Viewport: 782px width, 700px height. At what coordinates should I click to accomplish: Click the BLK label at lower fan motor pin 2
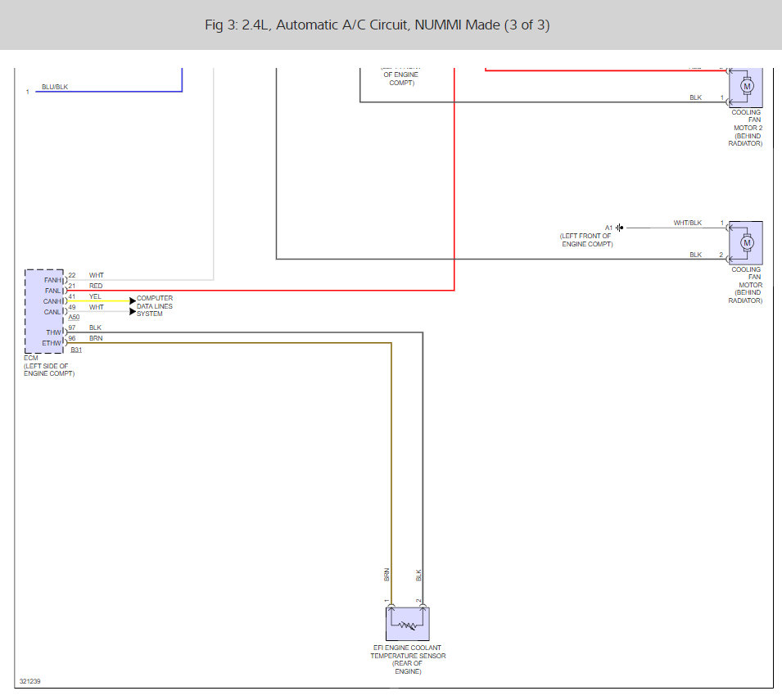point(696,255)
